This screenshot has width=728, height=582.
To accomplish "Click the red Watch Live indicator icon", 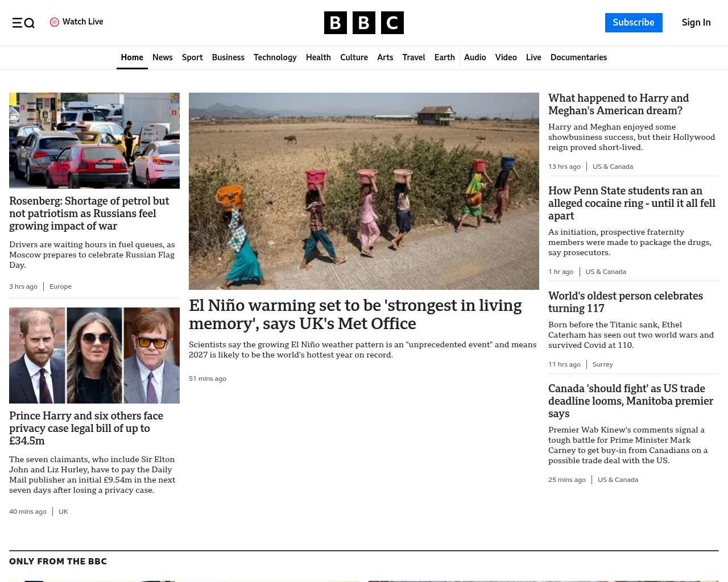I will [x=55, y=22].
